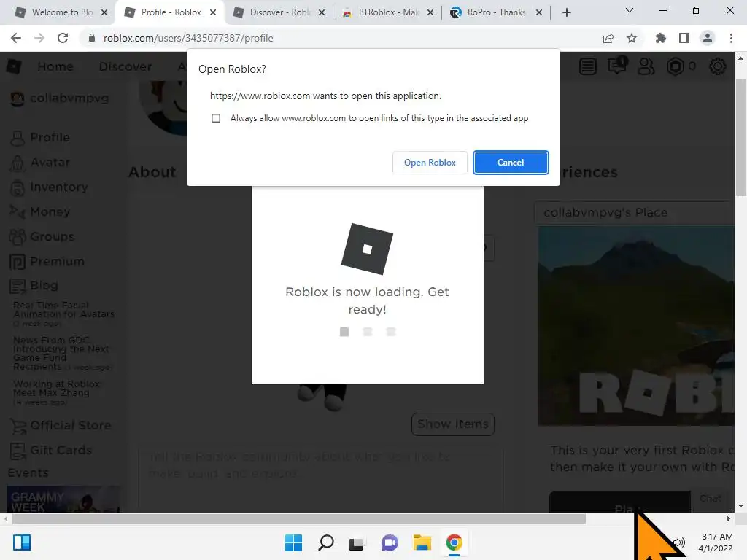747x560 pixels.
Task: Close the BTRoblox tab
Action: [430, 12]
